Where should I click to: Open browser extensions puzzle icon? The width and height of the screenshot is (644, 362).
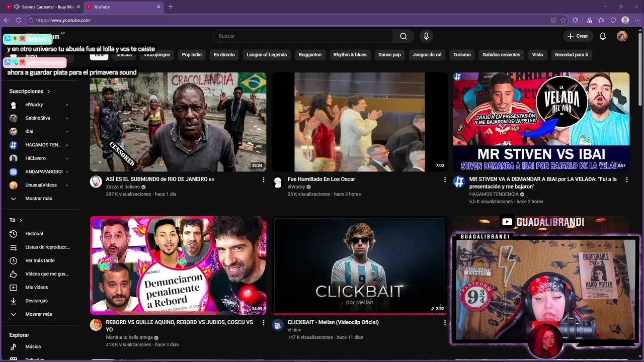[x=577, y=20]
